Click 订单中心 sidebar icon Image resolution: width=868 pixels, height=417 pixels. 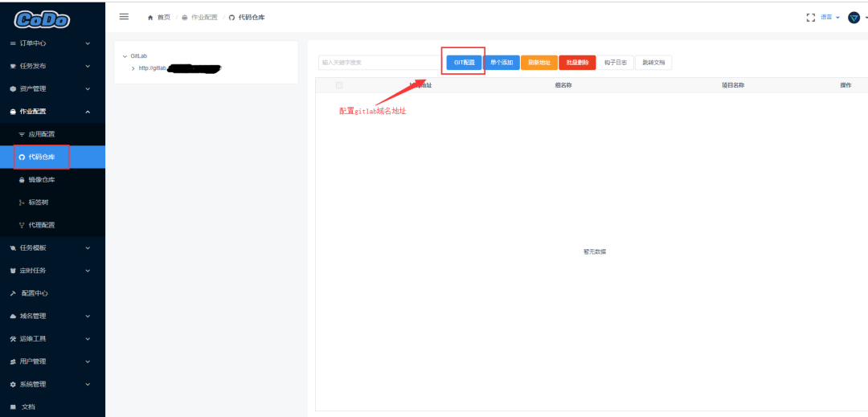(x=13, y=43)
